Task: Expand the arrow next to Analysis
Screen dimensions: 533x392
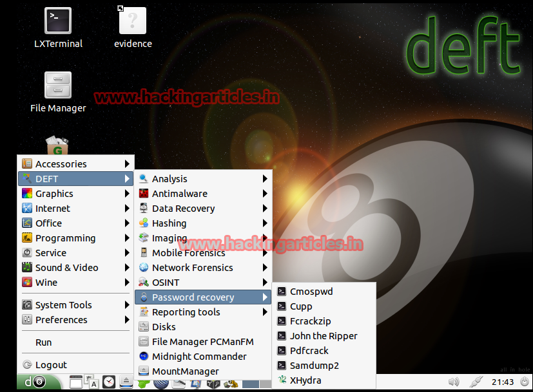Action: 265,178
